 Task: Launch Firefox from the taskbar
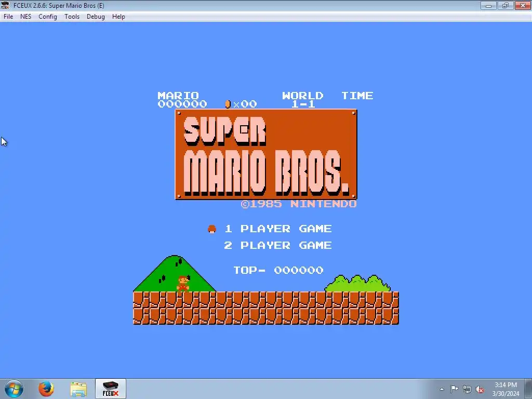point(46,389)
